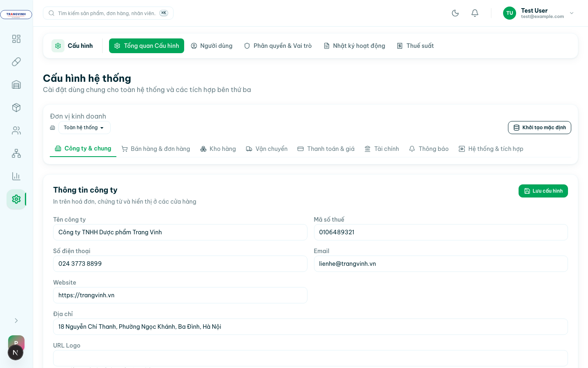Open the bar chart reports sidebar icon
Viewport: 588px width, 368px height.
click(x=16, y=176)
